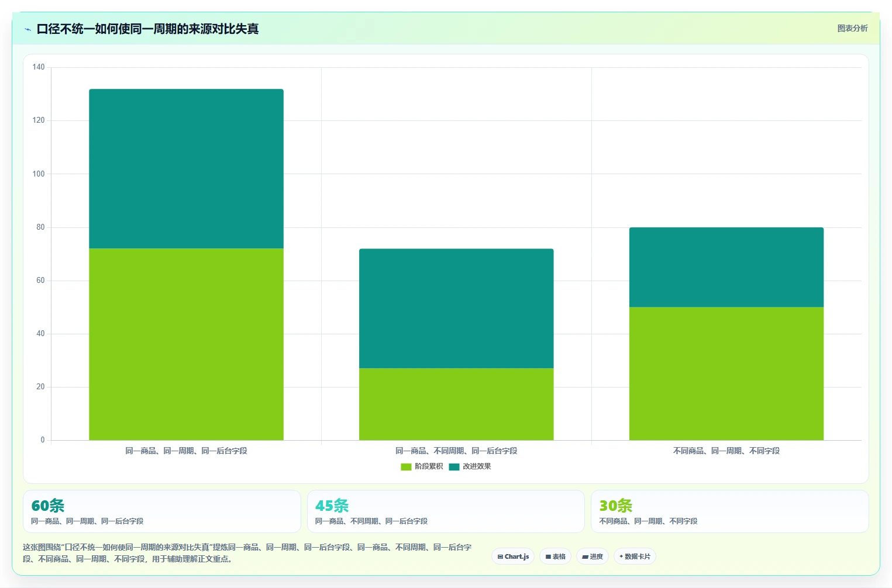Click the teal bar segment for 不同商品、同一周期、不同字段
Screen dimensions: 892x588
tap(726, 267)
